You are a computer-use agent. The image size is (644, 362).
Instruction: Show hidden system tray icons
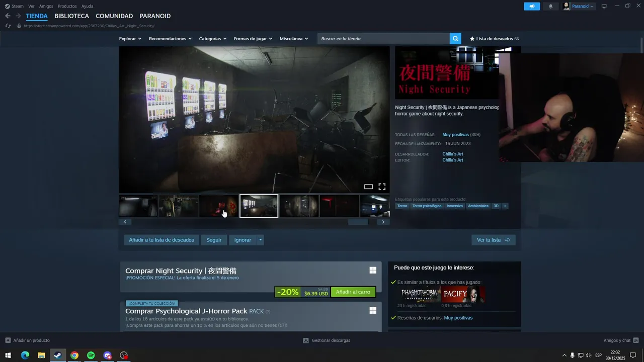[564, 355]
